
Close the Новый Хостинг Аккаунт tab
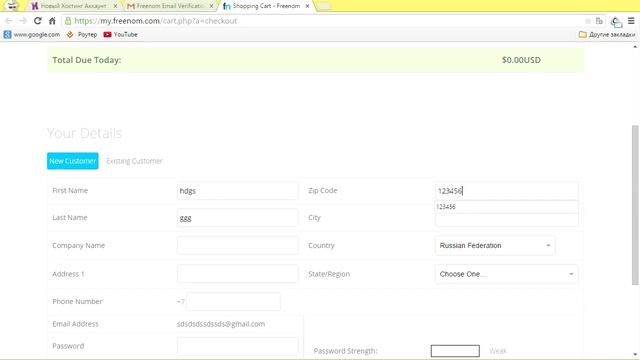115,6
